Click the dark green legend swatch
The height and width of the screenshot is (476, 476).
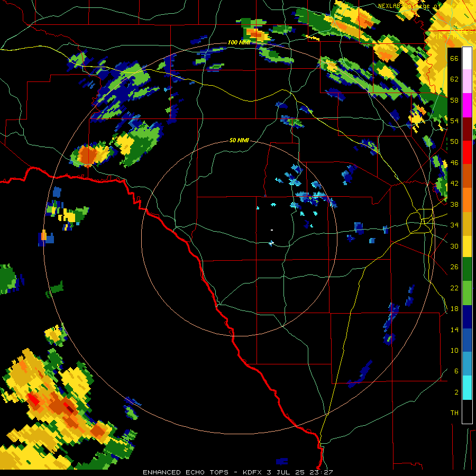pyautogui.click(x=467, y=269)
